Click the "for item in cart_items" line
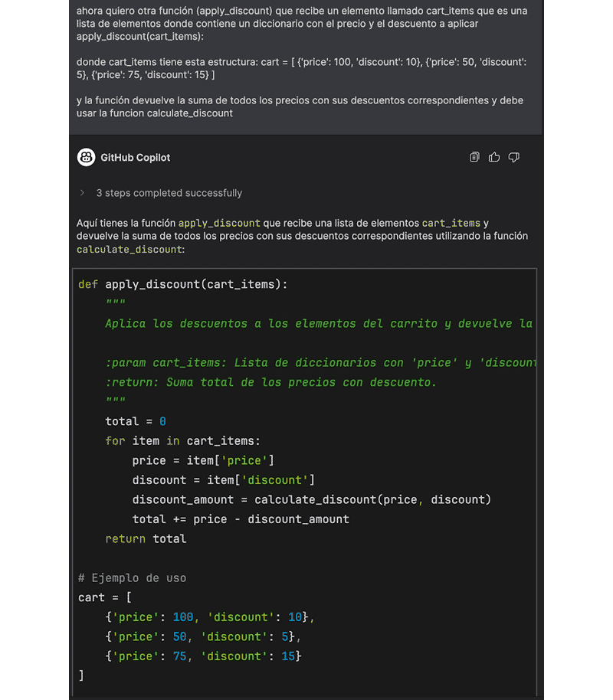 click(x=182, y=440)
